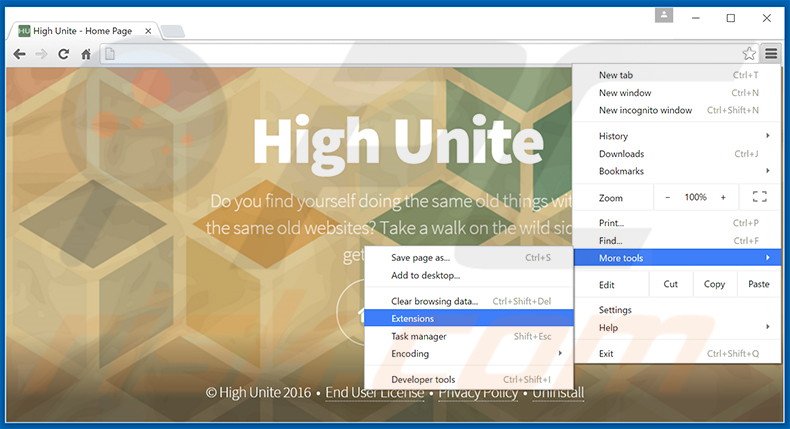Enter fullscreen mode from Zoom row
790x429 pixels.
(759, 197)
